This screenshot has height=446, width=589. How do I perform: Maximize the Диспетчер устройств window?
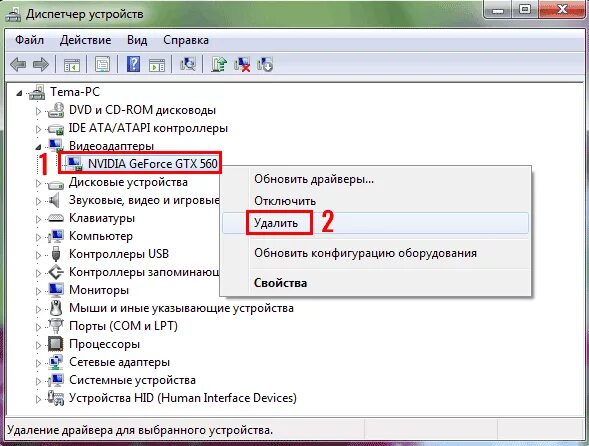(525, 10)
